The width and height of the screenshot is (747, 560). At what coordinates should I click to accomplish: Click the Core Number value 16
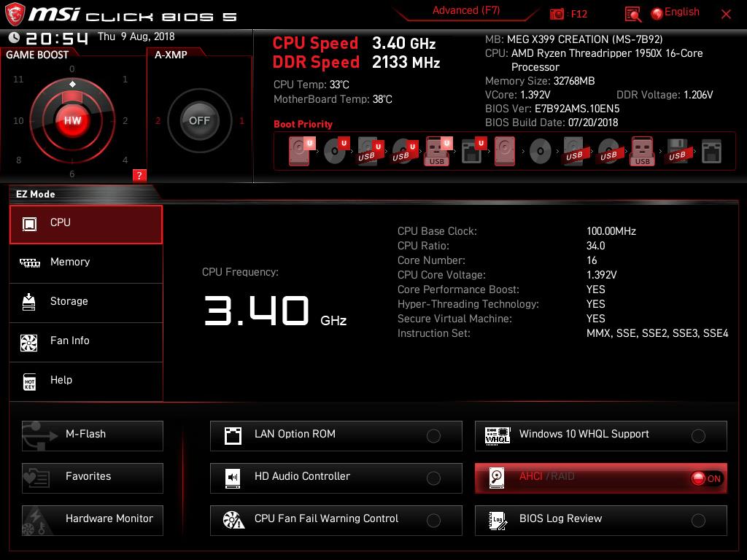592,260
